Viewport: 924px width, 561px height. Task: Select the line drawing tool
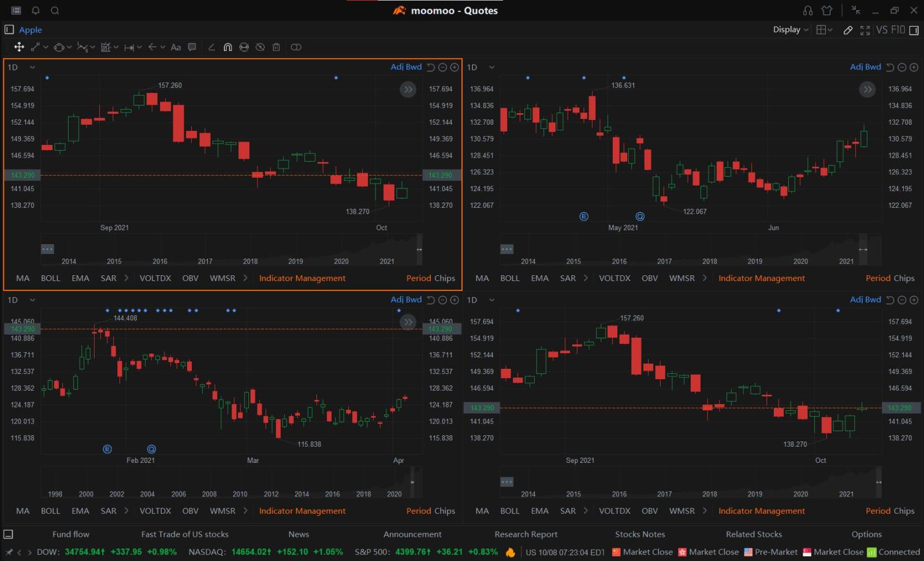35,47
